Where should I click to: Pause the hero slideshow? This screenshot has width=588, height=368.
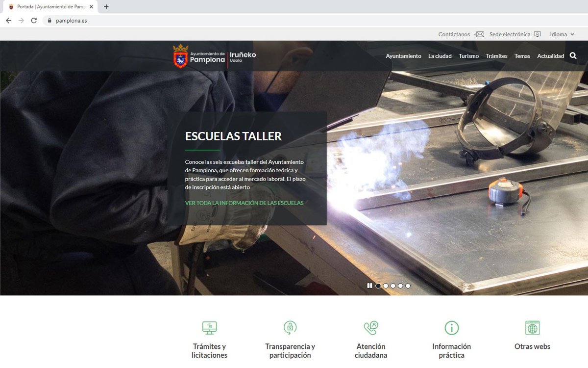coord(370,286)
